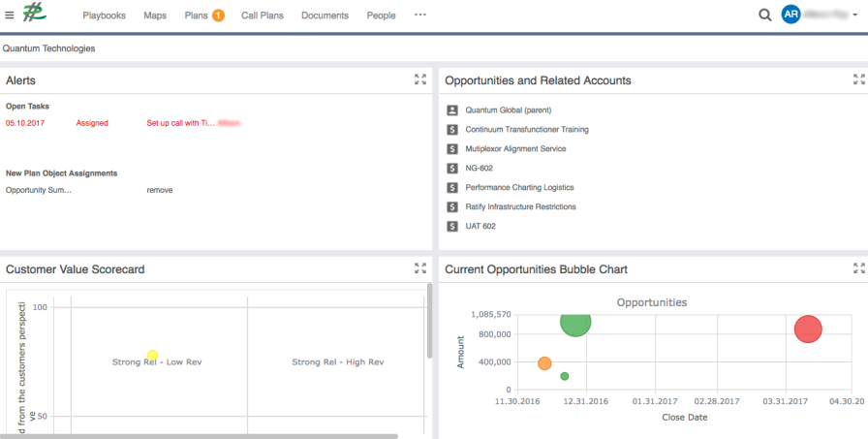Switch to the Call Plans tab
Image resolution: width=868 pixels, height=439 pixels.
click(263, 16)
